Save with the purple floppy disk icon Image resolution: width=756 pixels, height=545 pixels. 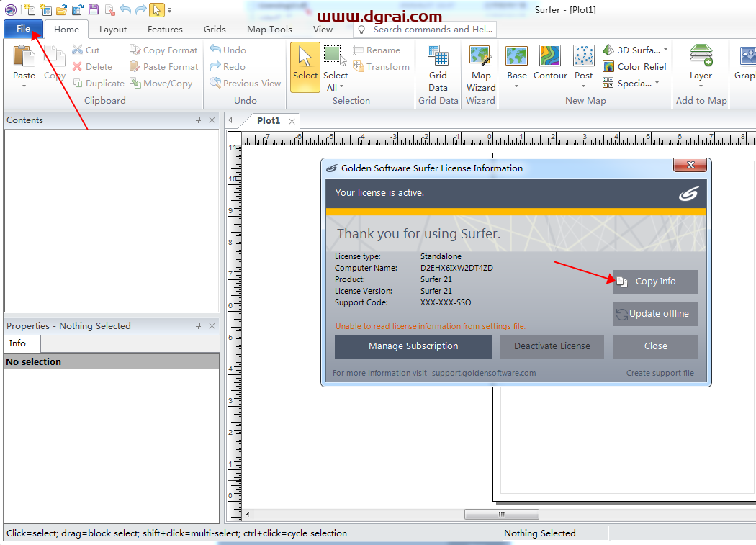pos(94,9)
